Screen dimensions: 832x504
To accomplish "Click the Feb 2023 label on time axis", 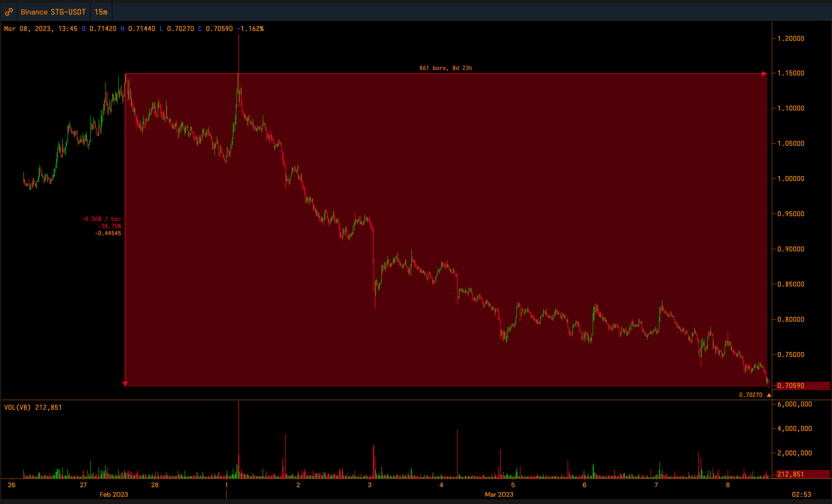I will click(114, 494).
